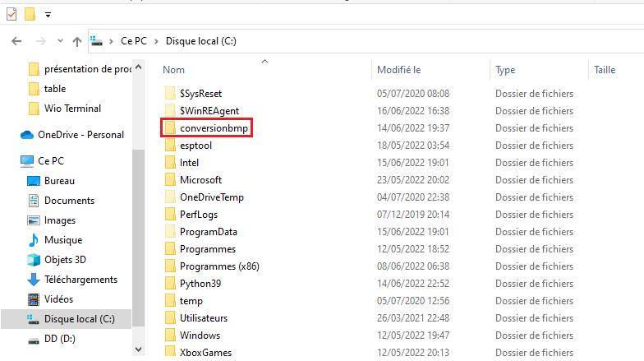Sort by the Modifié le column header
This screenshot has height=361, width=644.
[x=399, y=70]
